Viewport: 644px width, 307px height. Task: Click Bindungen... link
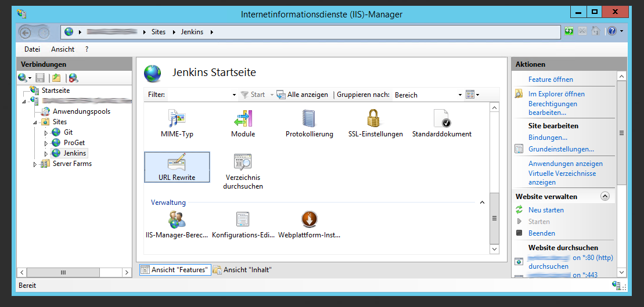pyautogui.click(x=548, y=138)
